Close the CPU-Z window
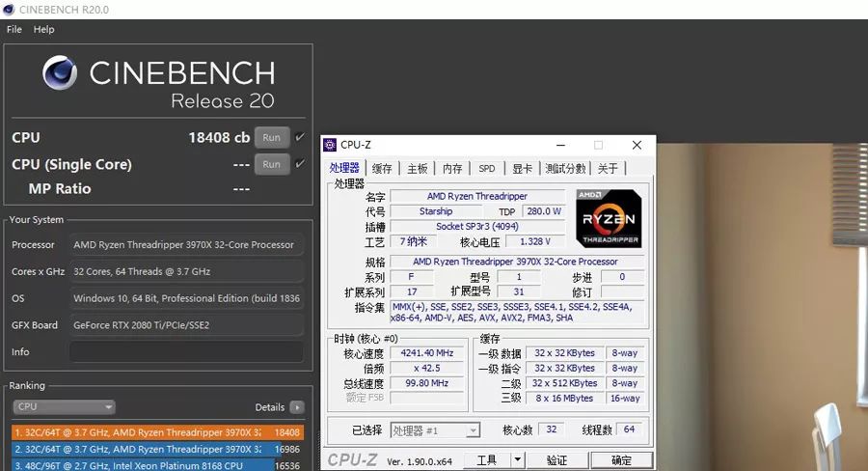Image resolution: width=868 pixels, height=471 pixels. [637, 145]
